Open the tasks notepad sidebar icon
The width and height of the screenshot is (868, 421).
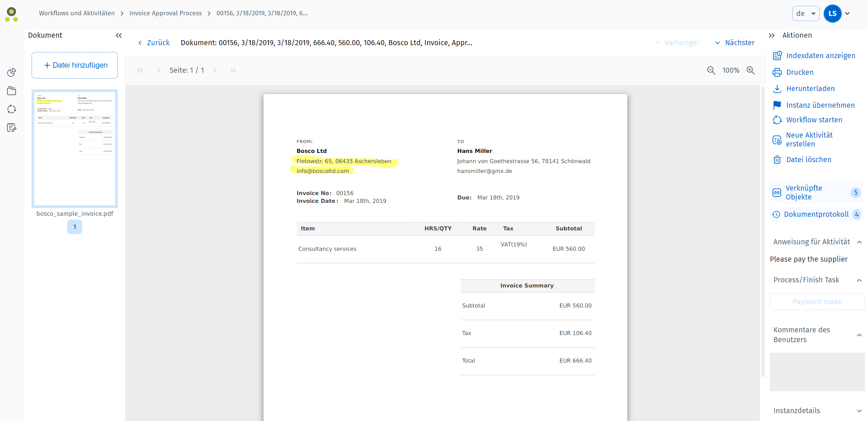point(12,127)
